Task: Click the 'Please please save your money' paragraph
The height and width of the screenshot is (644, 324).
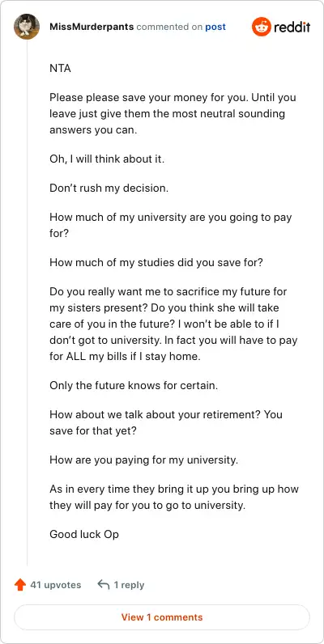Action: pos(173,114)
